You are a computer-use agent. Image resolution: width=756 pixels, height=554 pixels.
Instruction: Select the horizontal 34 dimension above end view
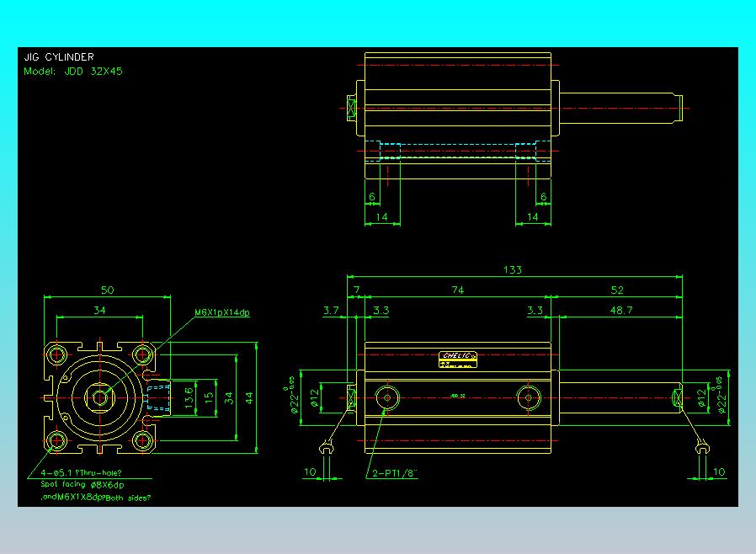[99, 311]
